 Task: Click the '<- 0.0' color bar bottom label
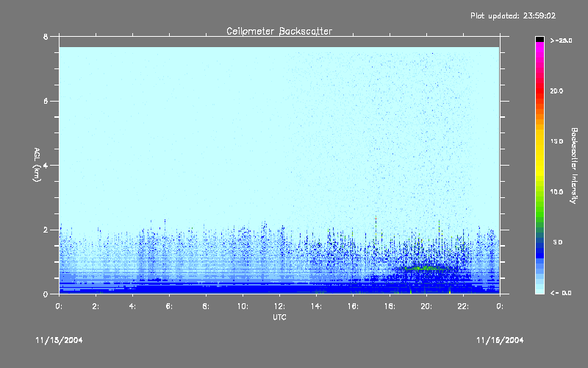point(561,293)
